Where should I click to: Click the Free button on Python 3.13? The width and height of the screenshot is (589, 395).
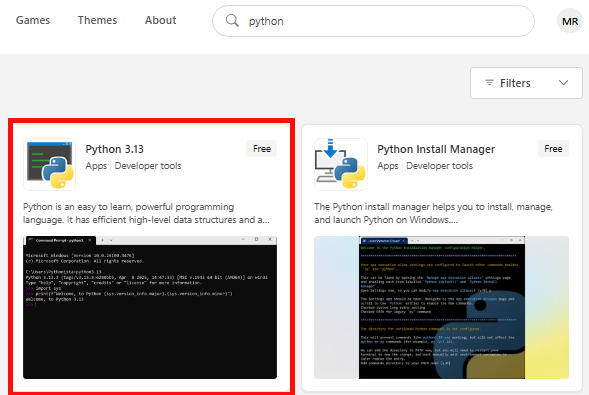coord(262,149)
